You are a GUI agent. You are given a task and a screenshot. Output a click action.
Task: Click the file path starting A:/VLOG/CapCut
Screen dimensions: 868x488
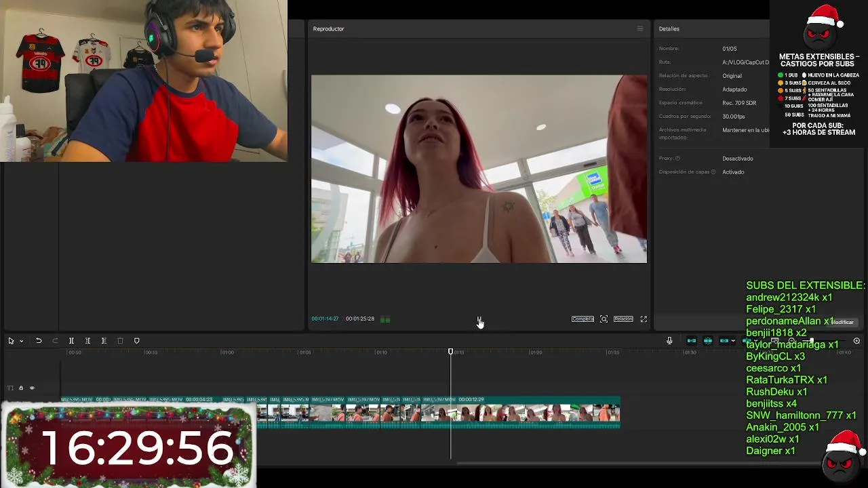[x=746, y=62]
